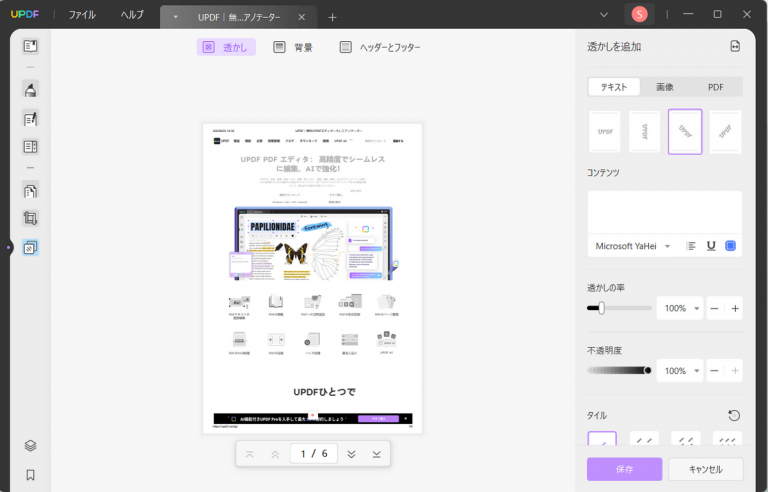Click the watermark content text box
This screenshot has width=768, height=492.
[665, 212]
